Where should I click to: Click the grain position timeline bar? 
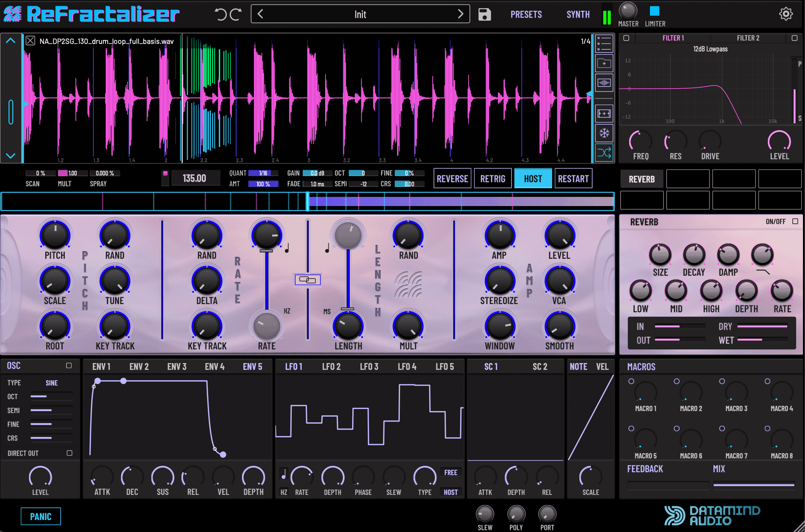tap(307, 202)
